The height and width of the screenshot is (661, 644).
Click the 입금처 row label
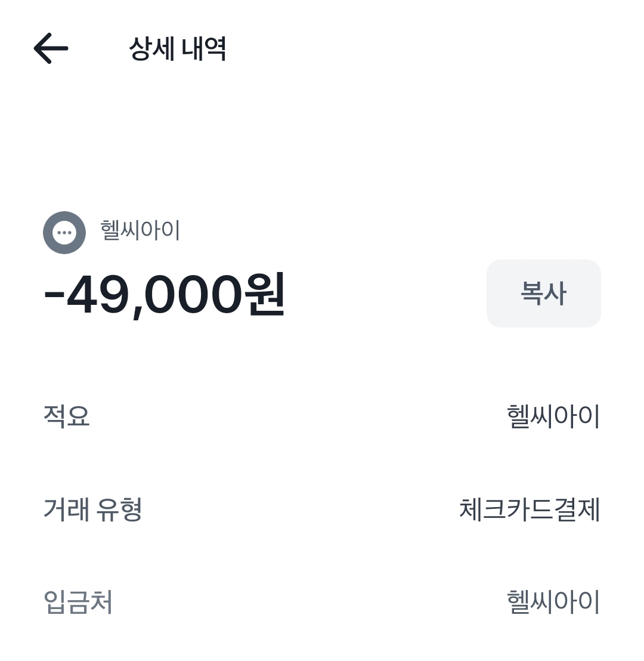click(x=78, y=602)
